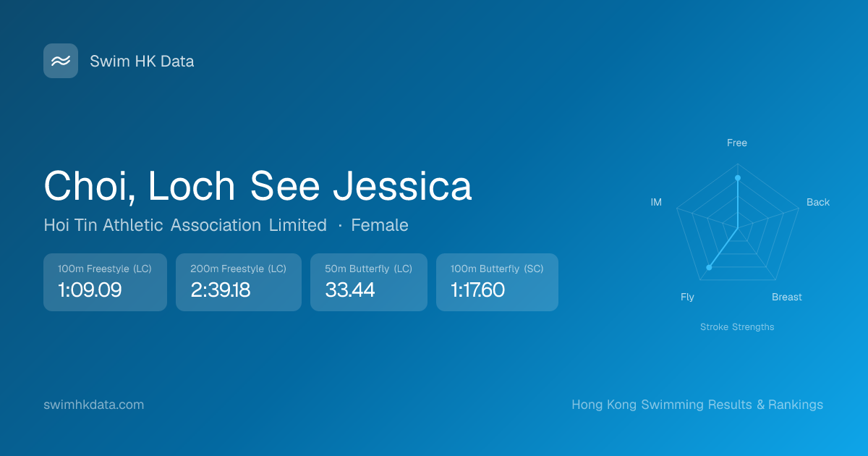The image size is (868, 456).
Task: Visit the swimhkdata.com link
Action: point(94,405)
